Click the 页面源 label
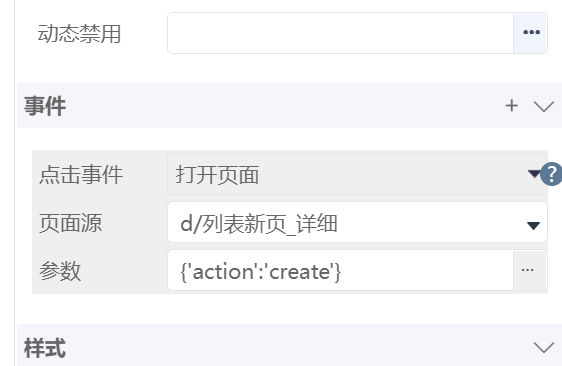 [71, 223]
